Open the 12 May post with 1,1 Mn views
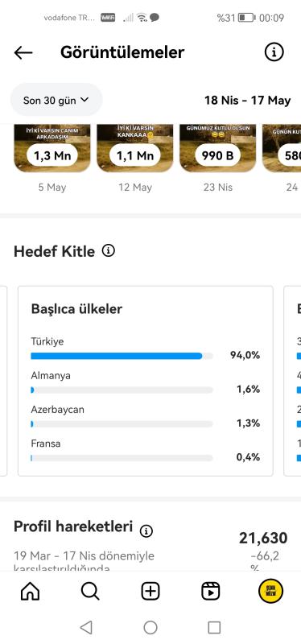The height and width of the screenshot is (644, 301). 135,148
